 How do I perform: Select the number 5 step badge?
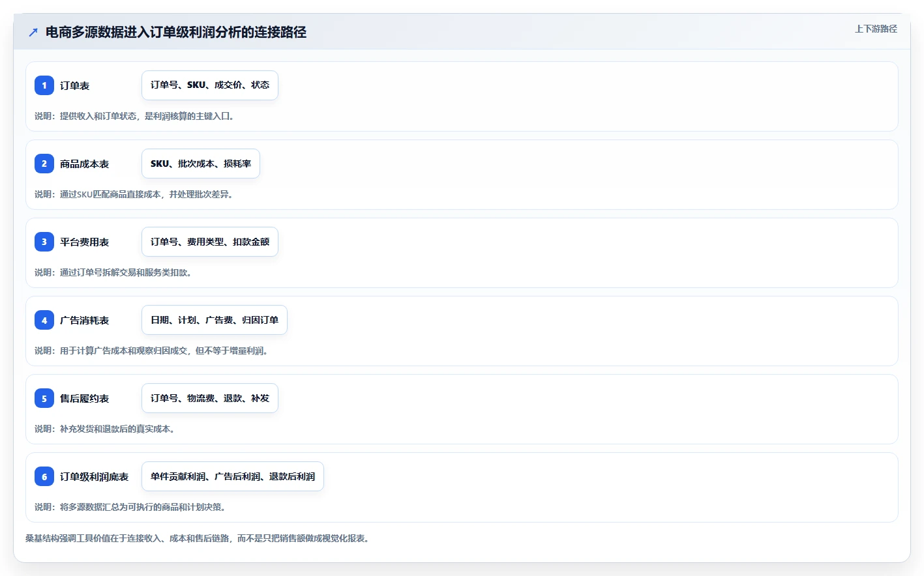[x=44, y=398]
